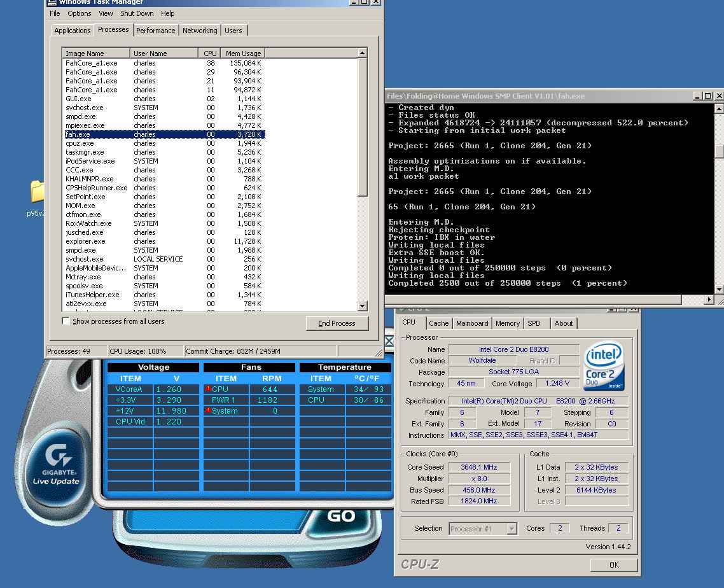
Task: Select the Mctray.exe process row
Action: [164, 277]
